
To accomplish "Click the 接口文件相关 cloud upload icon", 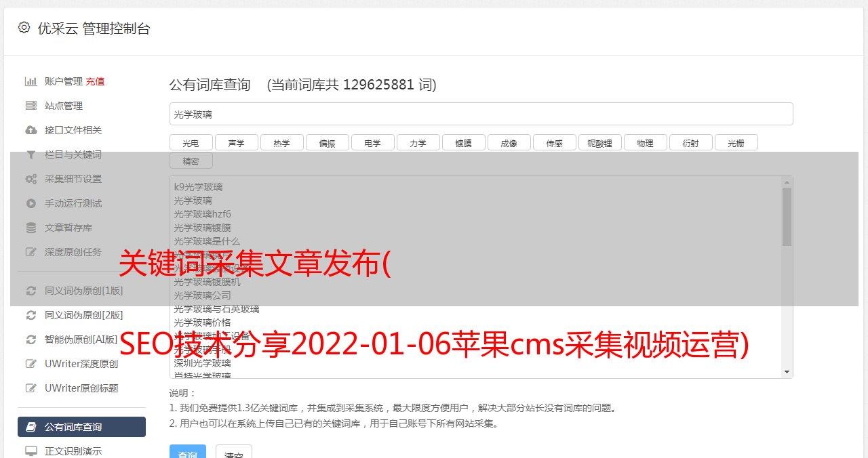I will tap(31, 130).
